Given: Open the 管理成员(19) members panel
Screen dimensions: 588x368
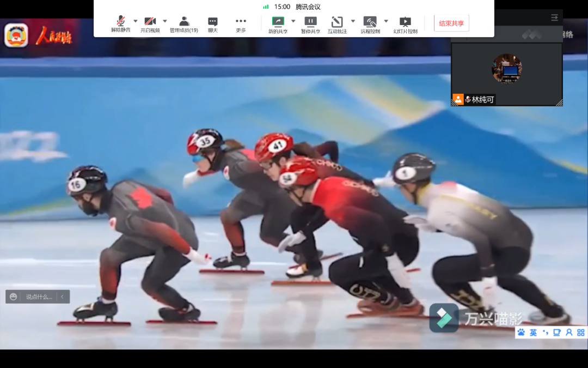Looking at the screenshot, I should point(184,22).
